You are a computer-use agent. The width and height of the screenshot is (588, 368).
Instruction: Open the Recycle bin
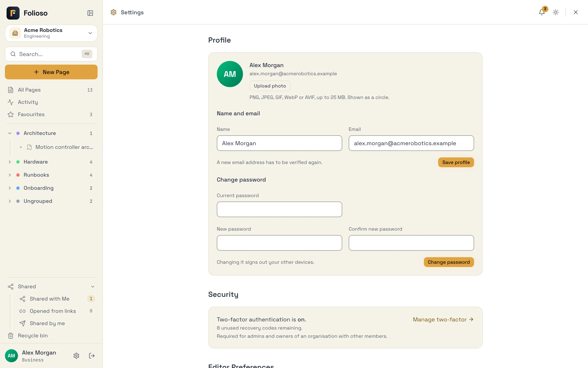click(x=51, y=335)
